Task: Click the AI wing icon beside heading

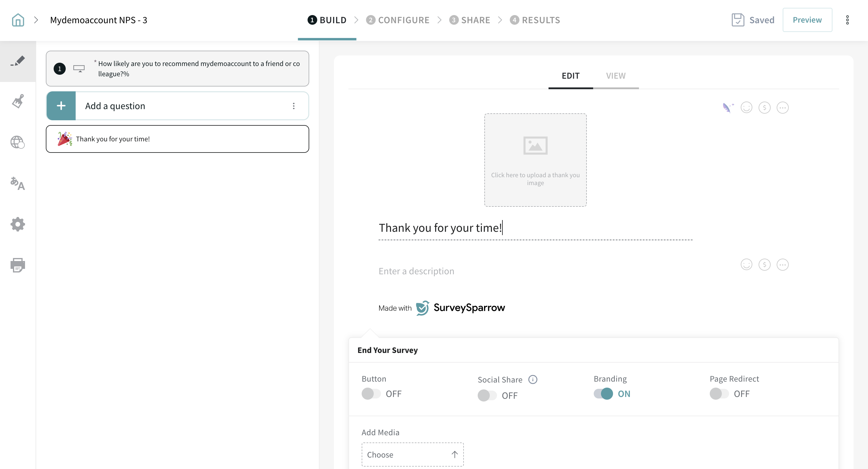Action: [728, 108]
